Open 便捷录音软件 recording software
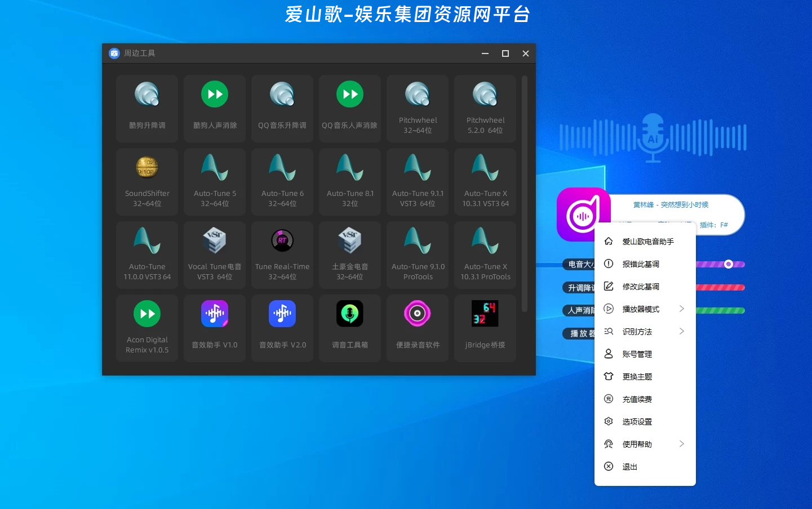 click(418, 328)
